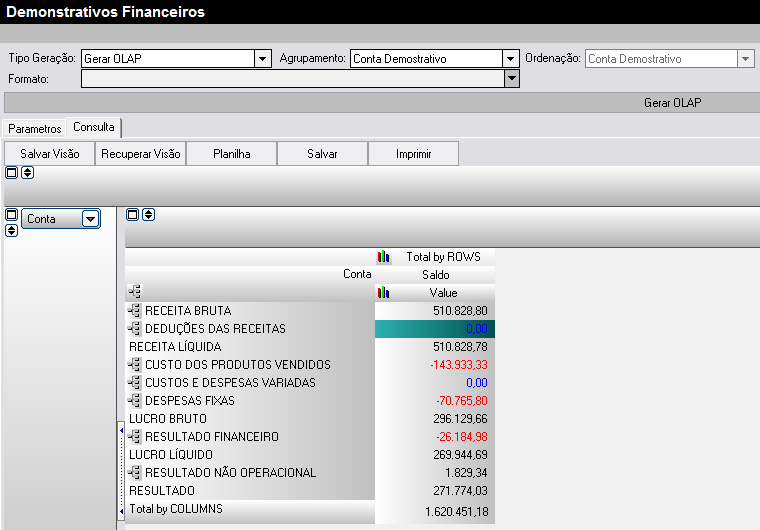Viewport: 760px width, 530px height.
Task: Select the LUCRO BRUTO row label
Action: (168, 418)
